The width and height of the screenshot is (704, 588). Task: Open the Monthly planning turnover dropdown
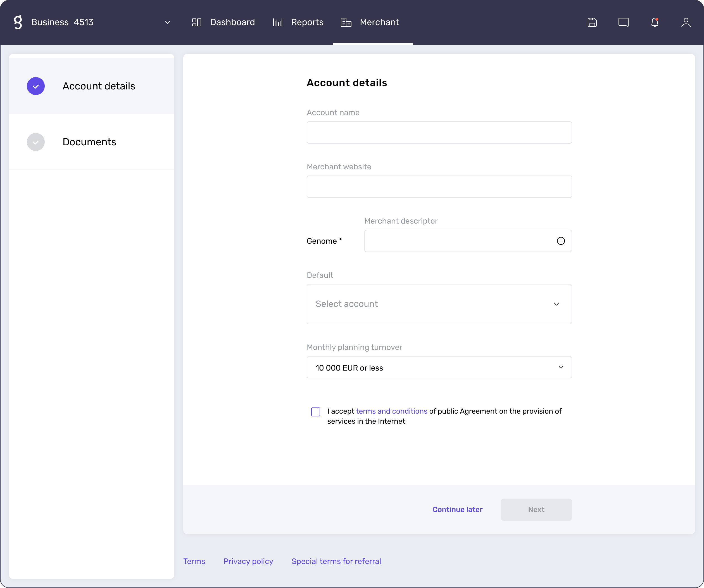click(x=439, y=367)
